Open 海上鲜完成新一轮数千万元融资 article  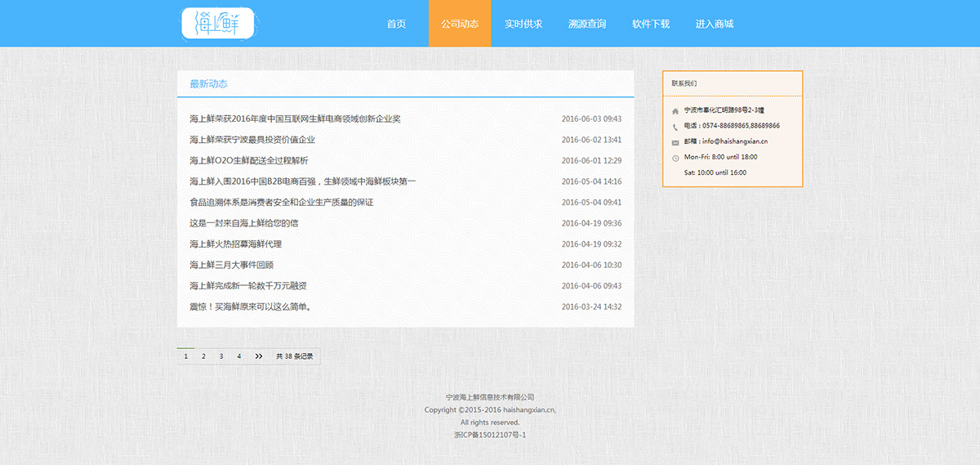click(x=247, y=286)
